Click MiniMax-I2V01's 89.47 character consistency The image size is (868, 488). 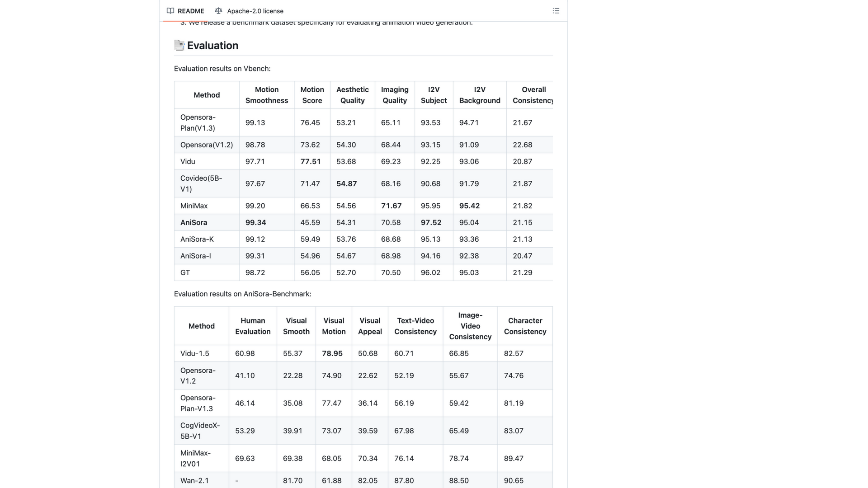514,459
